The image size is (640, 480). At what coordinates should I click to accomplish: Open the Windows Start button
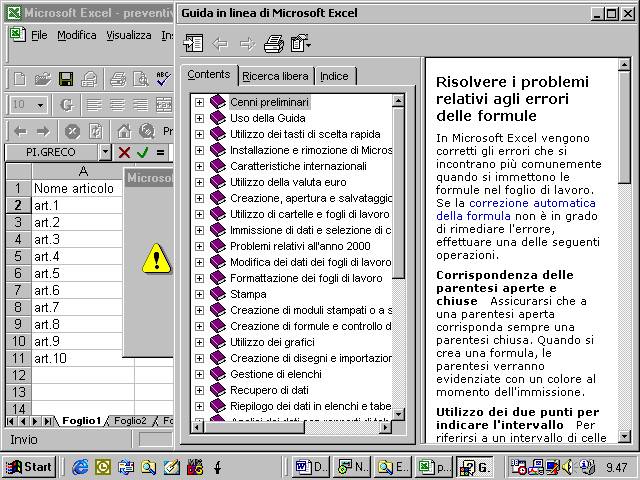[29, 467]
